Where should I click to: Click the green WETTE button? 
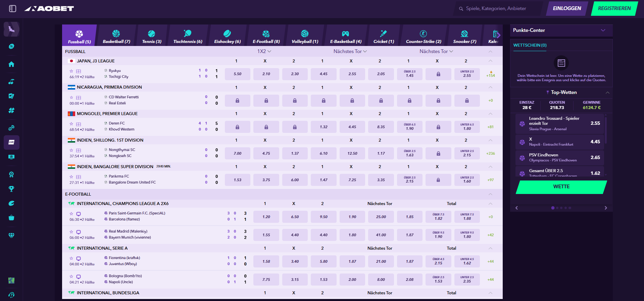click(x=561, y=187)
